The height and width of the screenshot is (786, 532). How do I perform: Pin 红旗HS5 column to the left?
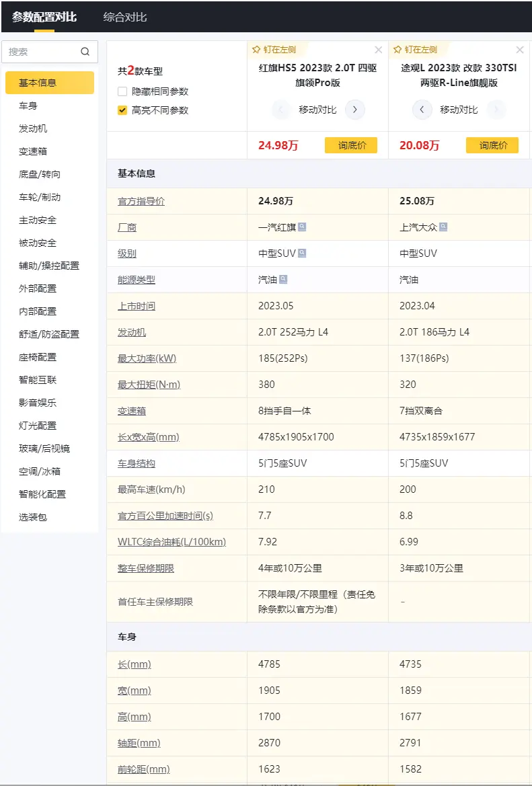pos(274,50)
